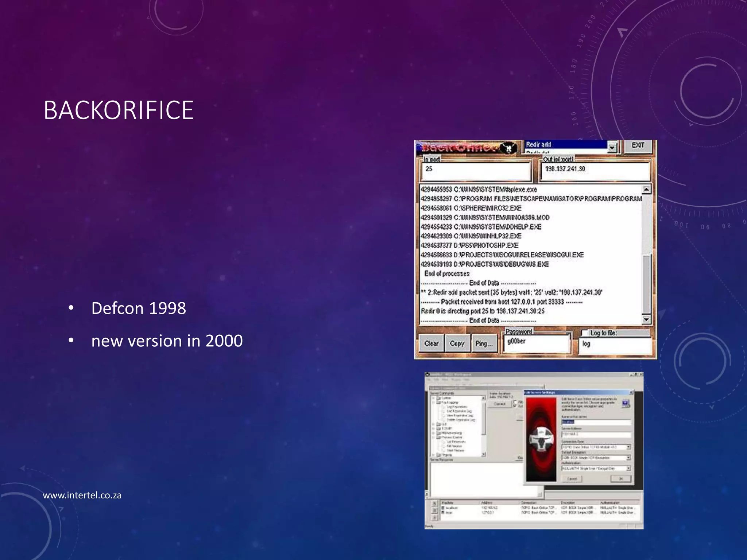Select the Redir add entry in command list
This screenshot has width=747, height=560.
[566, 145]
